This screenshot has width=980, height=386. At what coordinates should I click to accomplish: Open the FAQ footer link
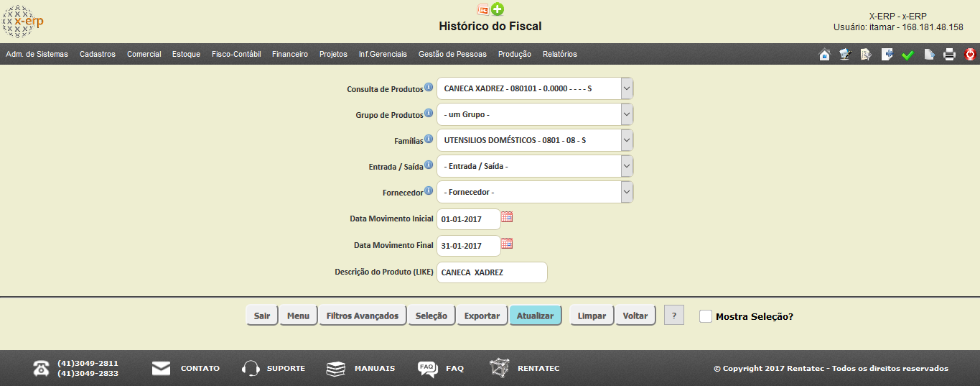point(454,369)
